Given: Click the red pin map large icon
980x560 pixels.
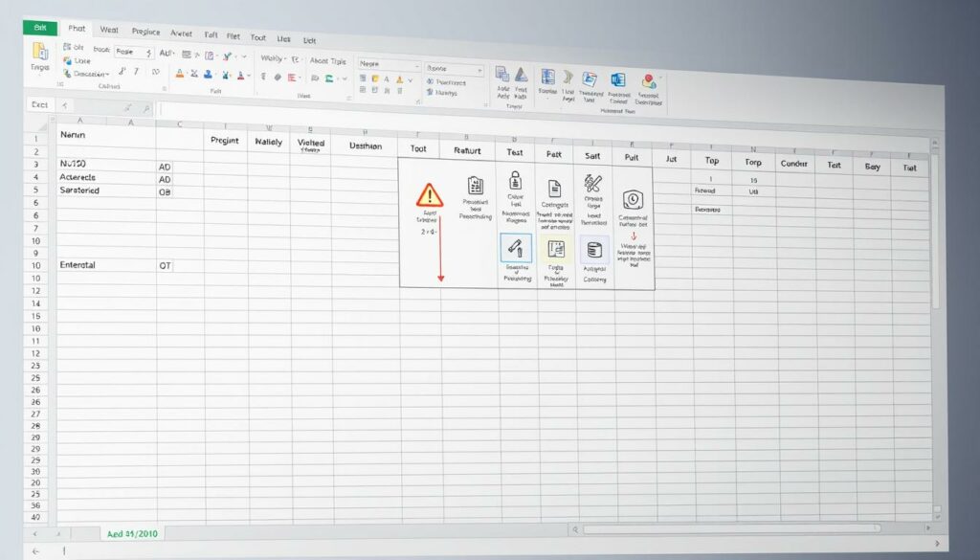Looking at the screenshot, I should click(649, 81).
